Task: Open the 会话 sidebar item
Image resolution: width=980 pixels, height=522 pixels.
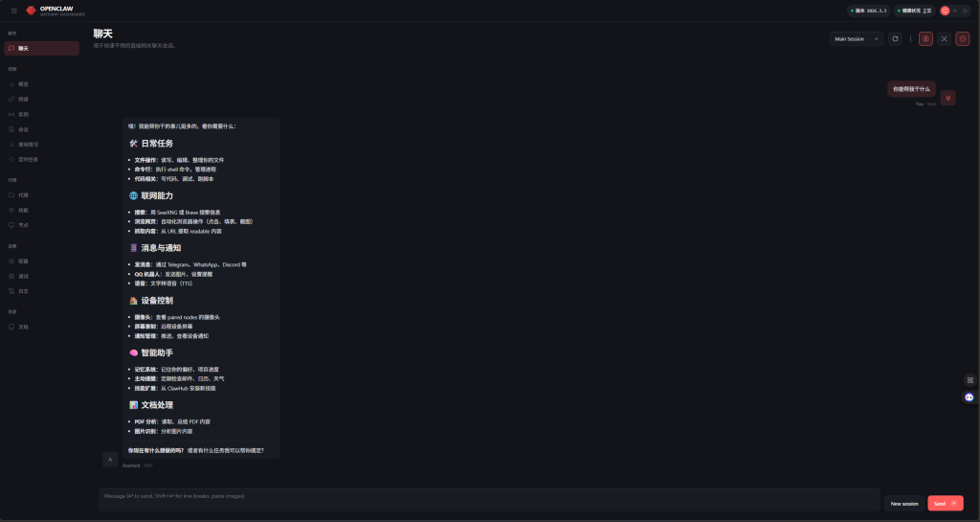Action: (23, 129)
